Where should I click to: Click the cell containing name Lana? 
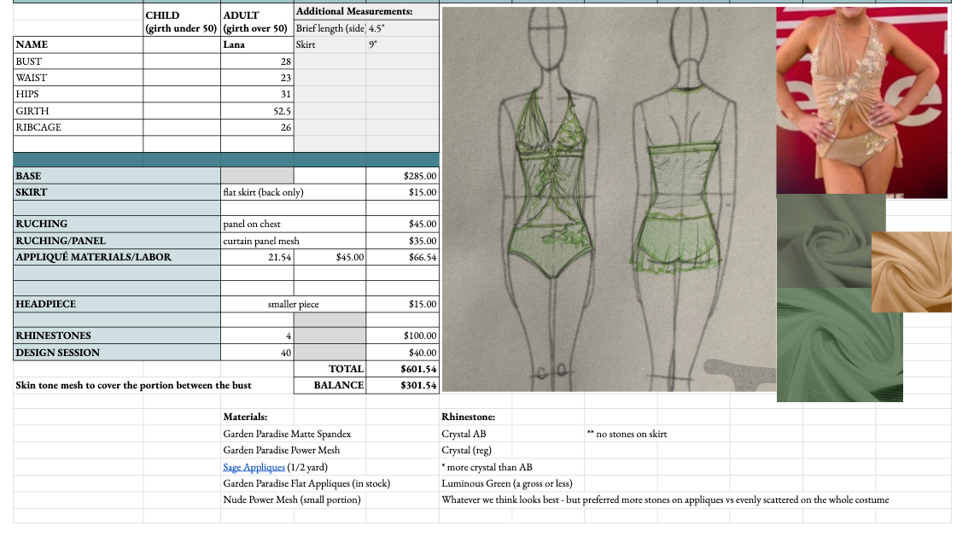pos(257,44)
